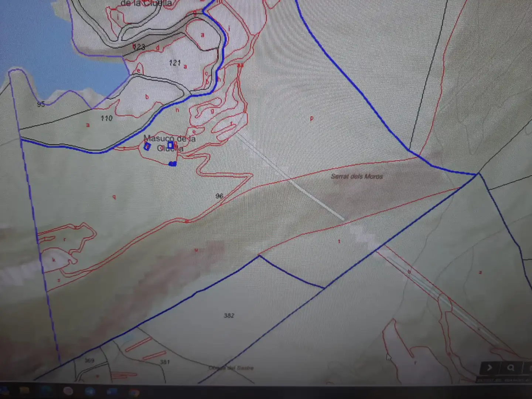The width and height of the screenshot is (532, 399).
Task: Select subparcel letter 'u' on the map
Action: click(196, 250)
